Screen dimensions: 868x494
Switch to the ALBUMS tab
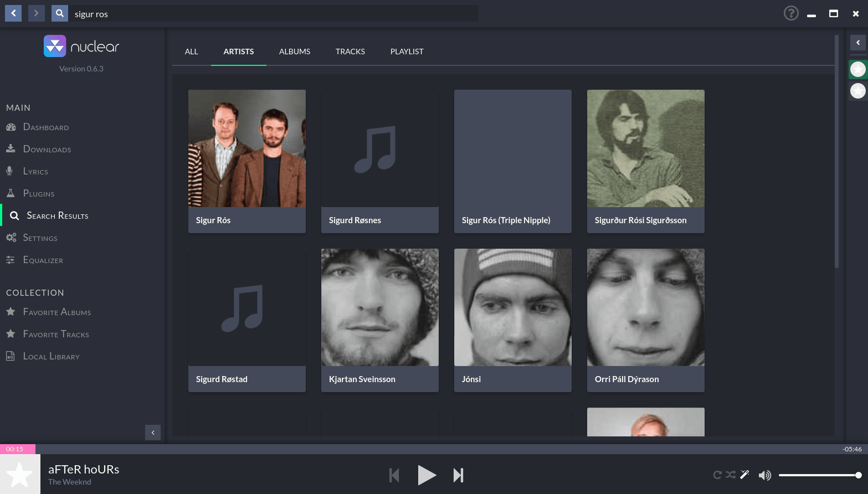pos(295,52)
